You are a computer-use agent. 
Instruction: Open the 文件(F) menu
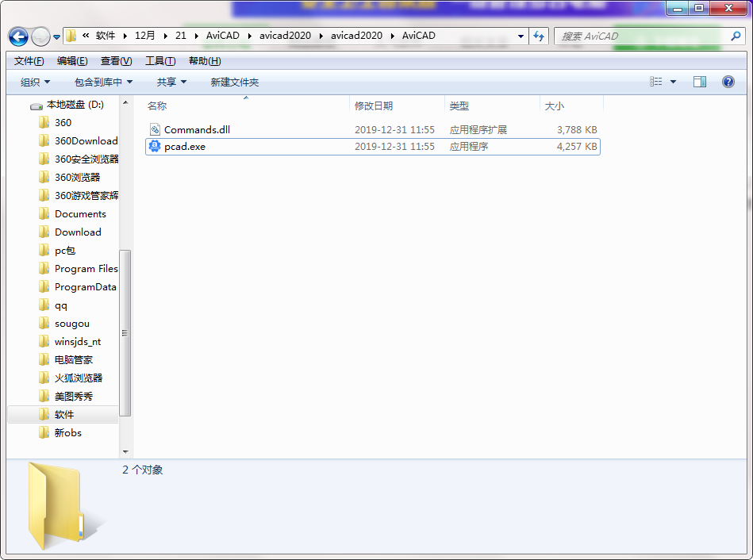point(29,61)
